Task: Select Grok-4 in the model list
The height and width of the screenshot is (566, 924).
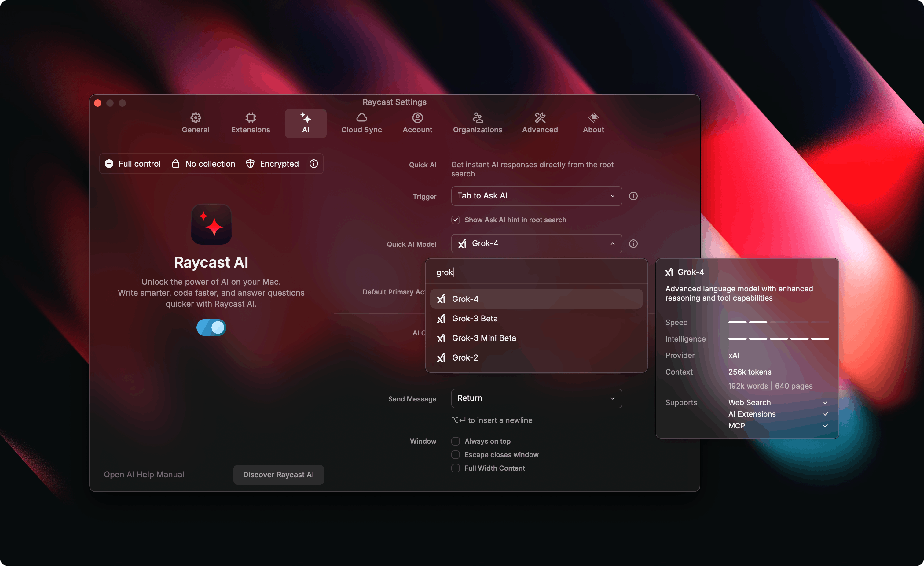Action: click(x=536, y=299)
